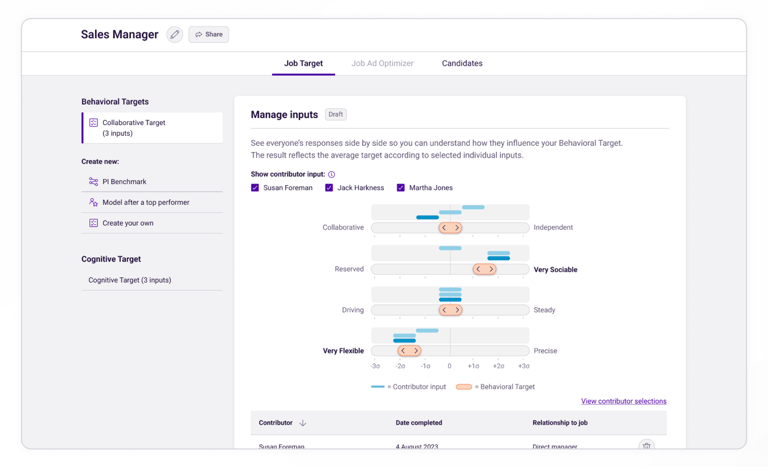Screen dimensions: 768x467
Task: Click the Collaborative–Independent behavioral target slider handle
Action: (451, 228)
